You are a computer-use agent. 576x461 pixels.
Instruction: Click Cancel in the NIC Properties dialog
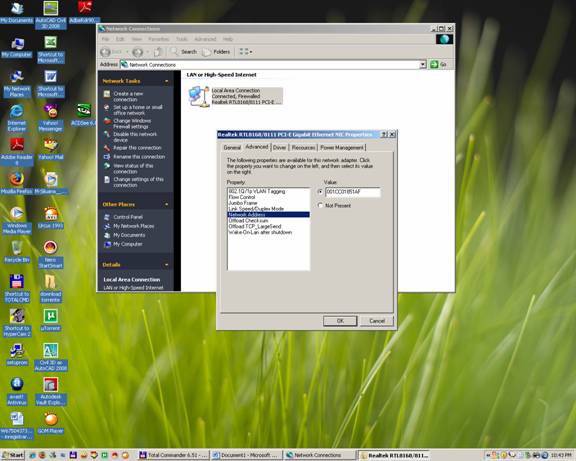(377, 321)
